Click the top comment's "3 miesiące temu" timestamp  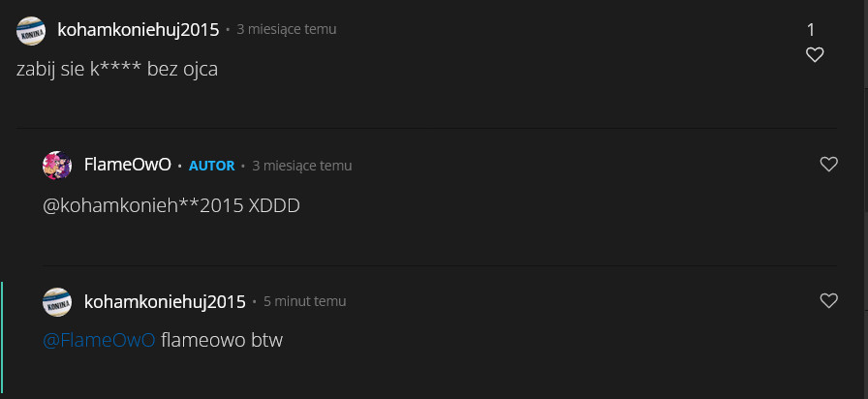pos(287,30)
